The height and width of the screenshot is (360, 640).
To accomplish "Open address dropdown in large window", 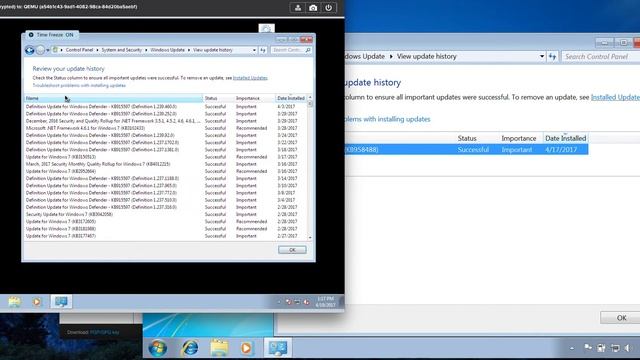I will 542,56.
